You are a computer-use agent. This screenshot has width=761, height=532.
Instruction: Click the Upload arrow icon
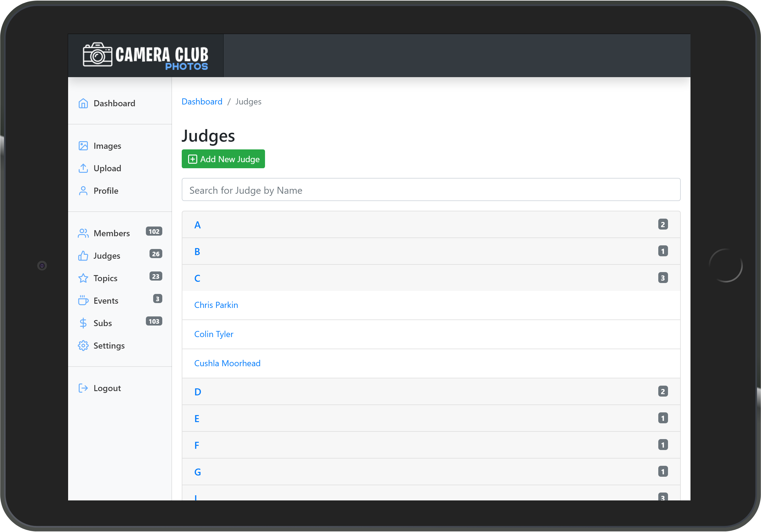(83, 168)
